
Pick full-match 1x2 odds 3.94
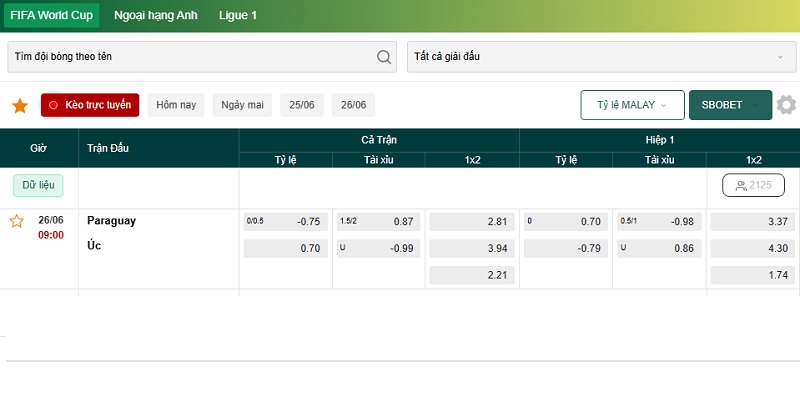472,248
